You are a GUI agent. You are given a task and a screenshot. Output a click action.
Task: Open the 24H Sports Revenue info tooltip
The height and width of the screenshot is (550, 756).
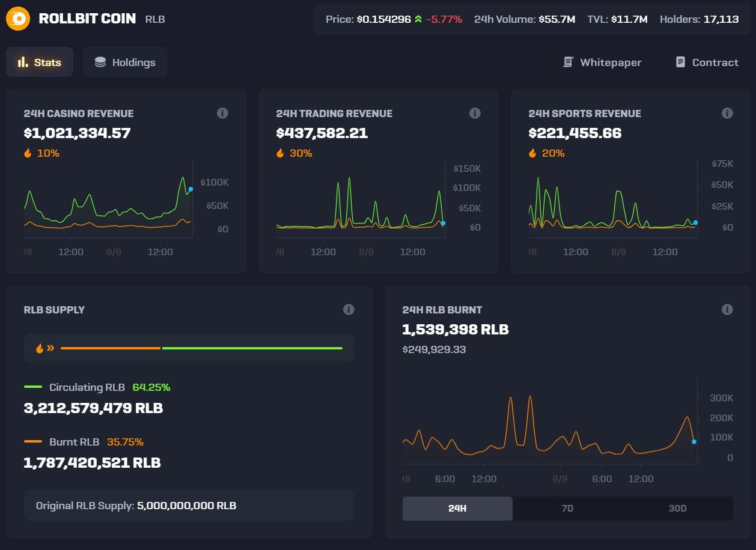727,113
